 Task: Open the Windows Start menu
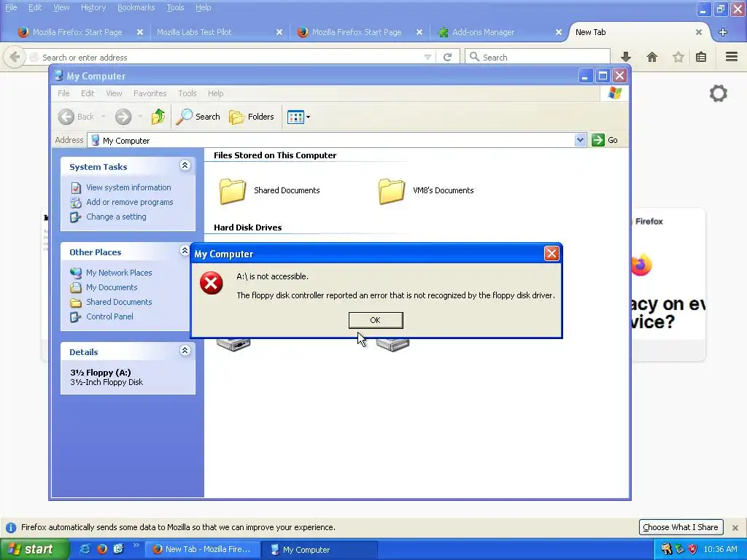click(x=34, y=549)
